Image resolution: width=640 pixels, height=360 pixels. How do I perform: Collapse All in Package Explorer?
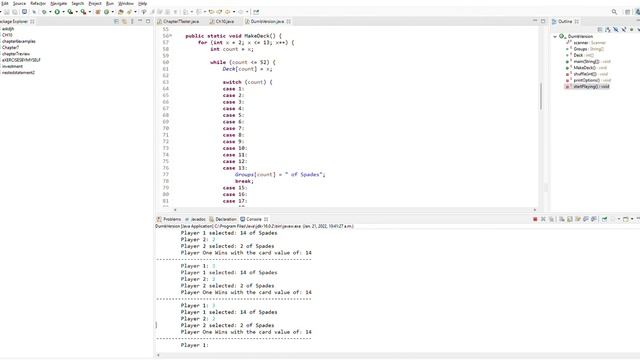click(x=116, y=21)
